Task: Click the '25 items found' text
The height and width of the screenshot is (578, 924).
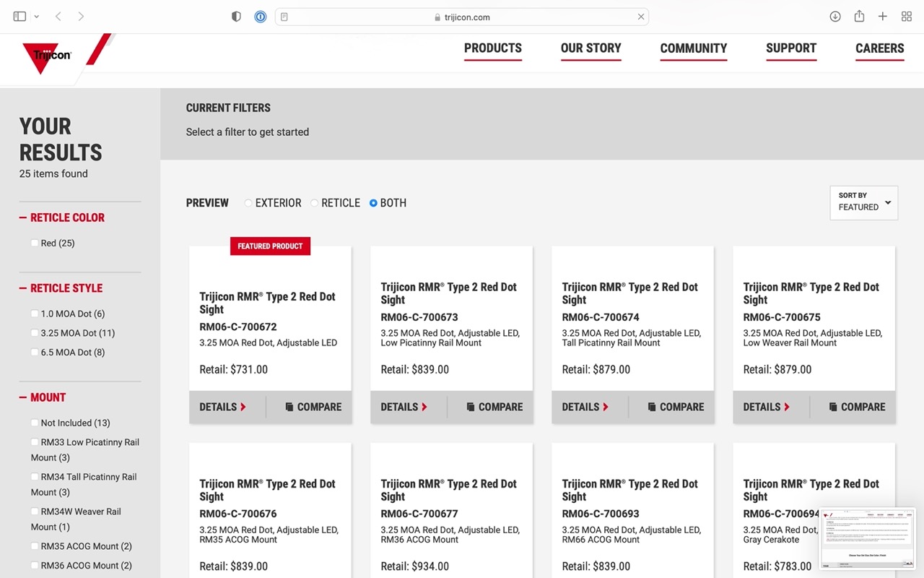Action: pyautogui.click(x=53, y=173)
